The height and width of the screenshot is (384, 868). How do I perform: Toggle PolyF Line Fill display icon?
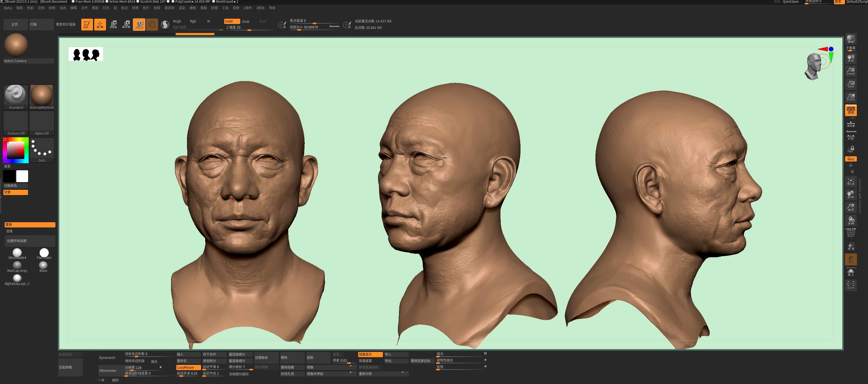[850, 233]
